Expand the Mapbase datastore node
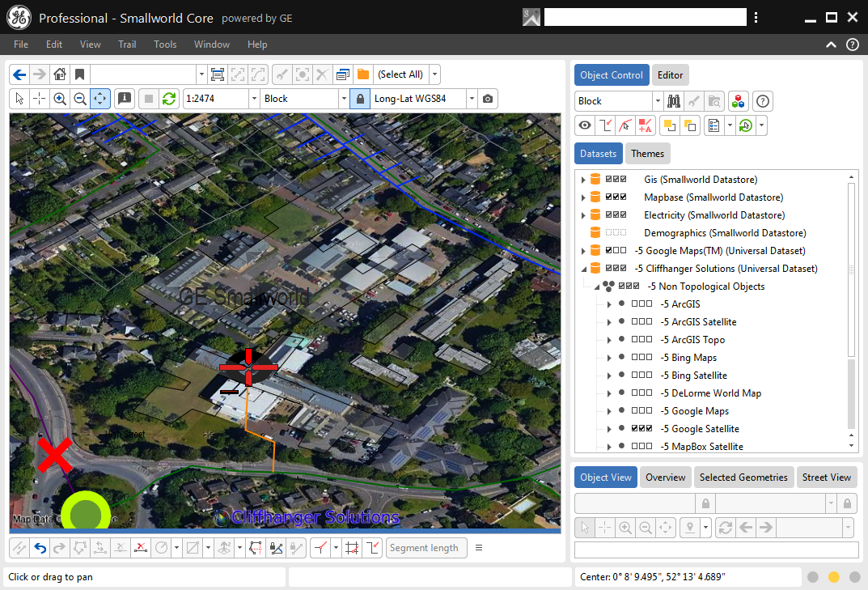 [x=583, y=197]
